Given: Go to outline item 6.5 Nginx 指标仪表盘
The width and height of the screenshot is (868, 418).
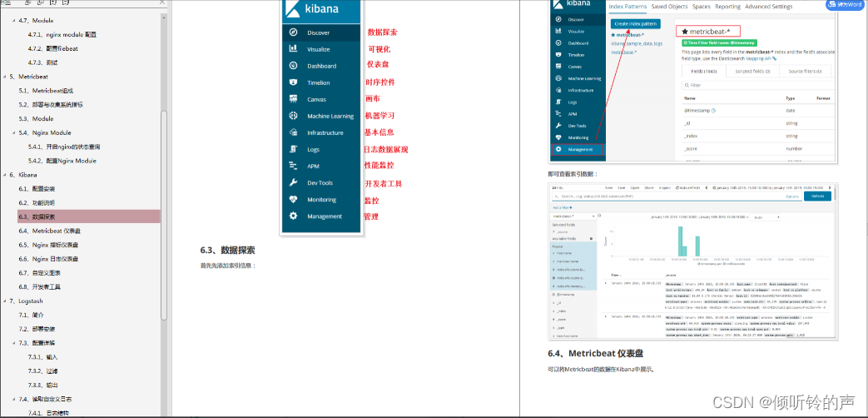Looking at the screenshot, I should pos(49,245).
